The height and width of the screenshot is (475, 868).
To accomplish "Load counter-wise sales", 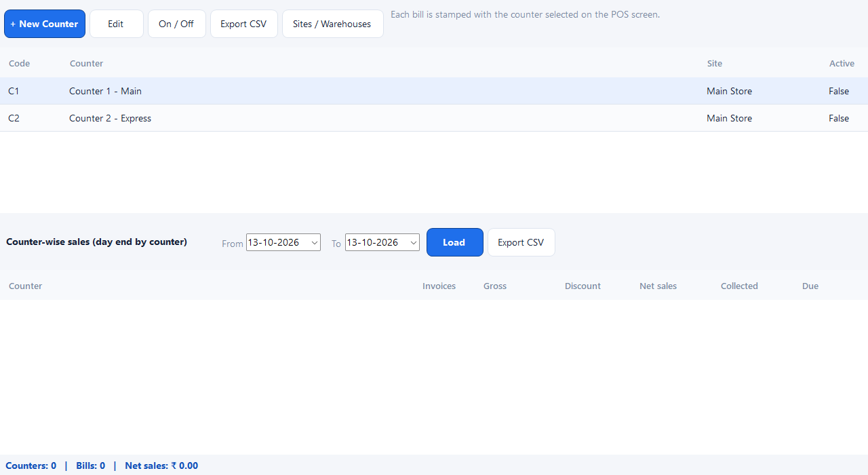I will point(455,242).
